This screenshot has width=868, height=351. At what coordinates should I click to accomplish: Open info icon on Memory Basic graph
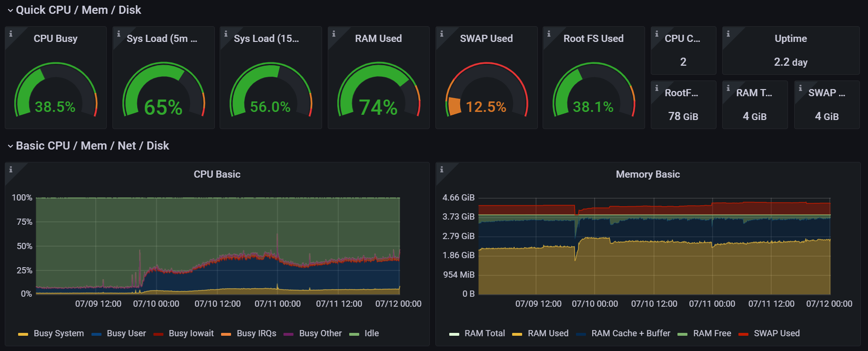(x=442, y=170)
